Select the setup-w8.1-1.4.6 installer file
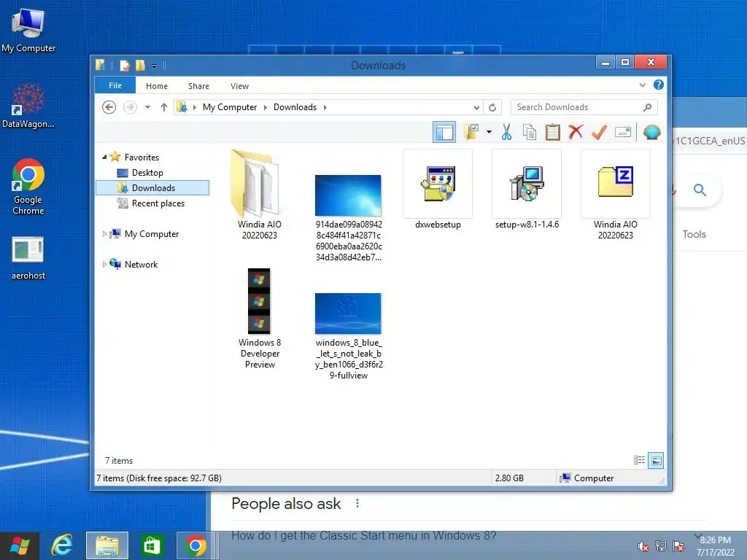This screenshot has width=747, height=560. pyautogui.click(x=527, y=190)
